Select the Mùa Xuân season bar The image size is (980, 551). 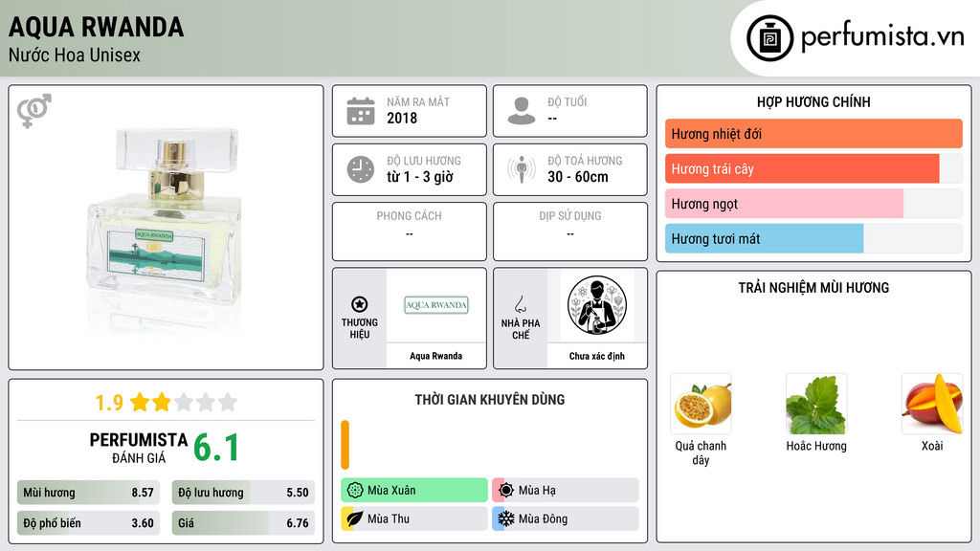click(x=414, y=491)
